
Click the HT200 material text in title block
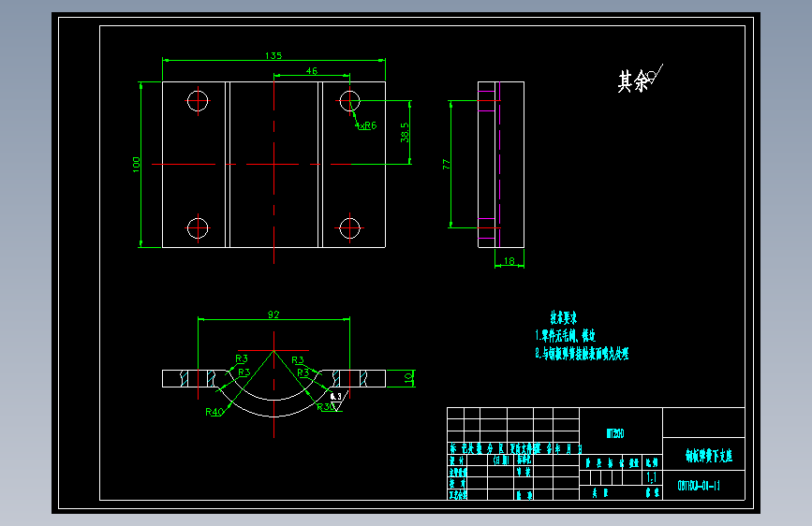tap(615, 433)
